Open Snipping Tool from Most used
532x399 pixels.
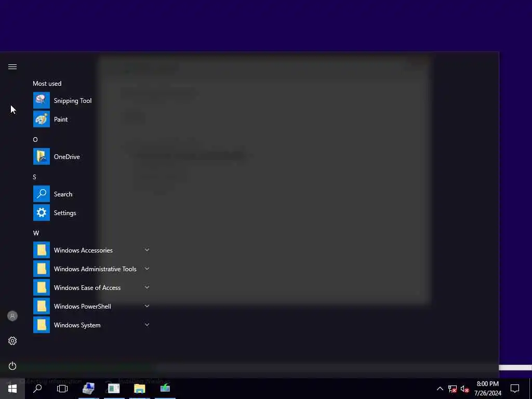tap(91, 100)
